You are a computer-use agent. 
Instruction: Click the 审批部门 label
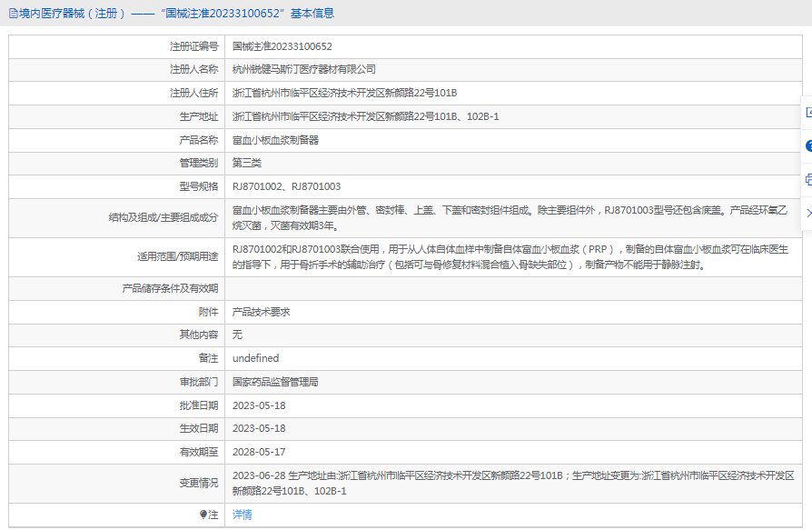coord(199,382)
